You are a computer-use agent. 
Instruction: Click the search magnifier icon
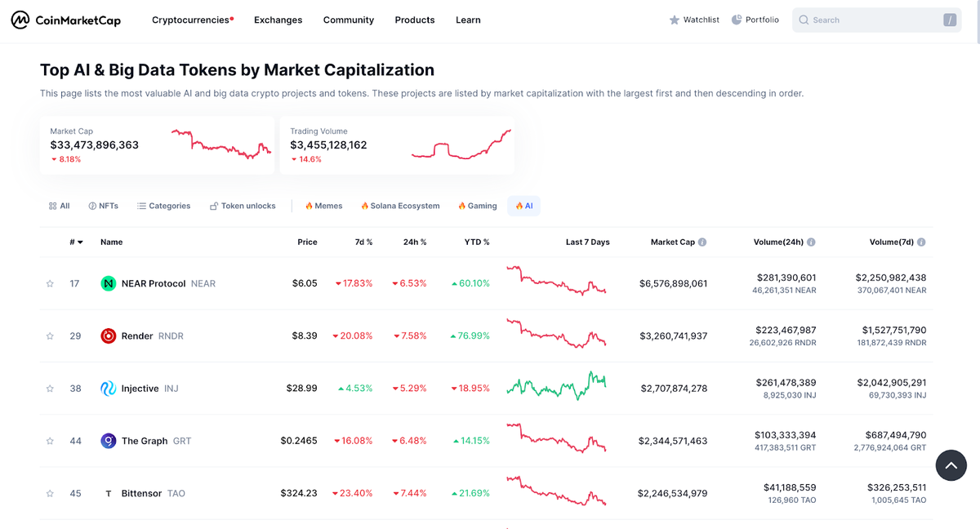pos(804,20)
